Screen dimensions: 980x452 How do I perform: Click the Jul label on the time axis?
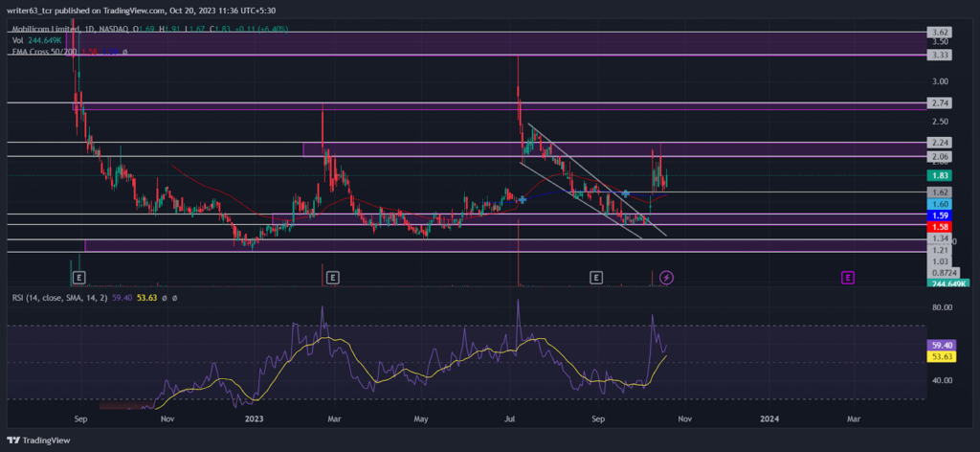tap(511, 420)
